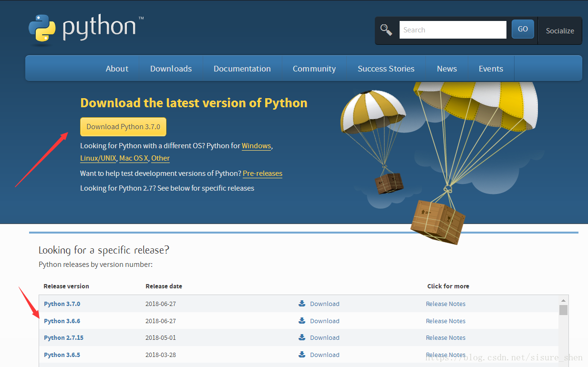Open Release Notes for Python 3.7.0
This screenshot has height=367, width=588.
pyautogui.click(x=446, y=304)
